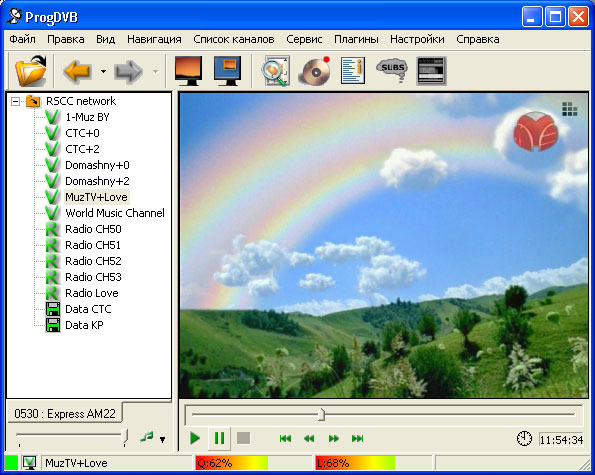The width and height of the screenshot is (595, 475).
Task: Switch to full-screen monitor view icon
Action: [188, 71]
